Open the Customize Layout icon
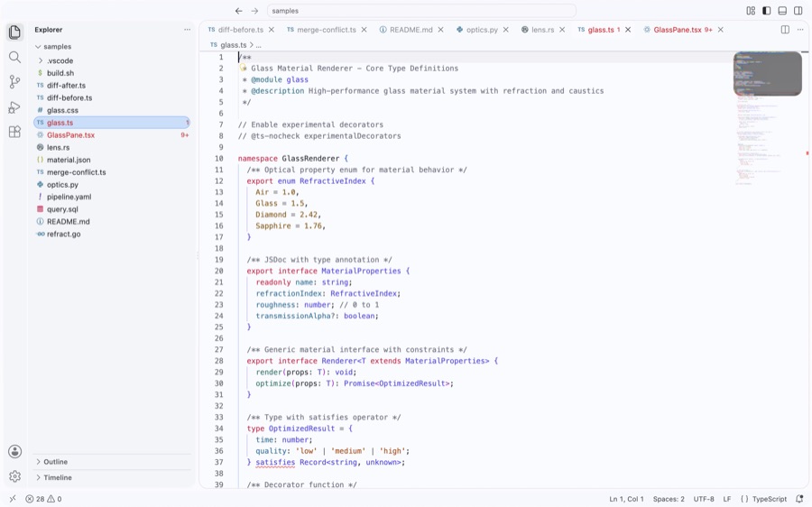This screenshot has height=507, width=812. point(751,10)
